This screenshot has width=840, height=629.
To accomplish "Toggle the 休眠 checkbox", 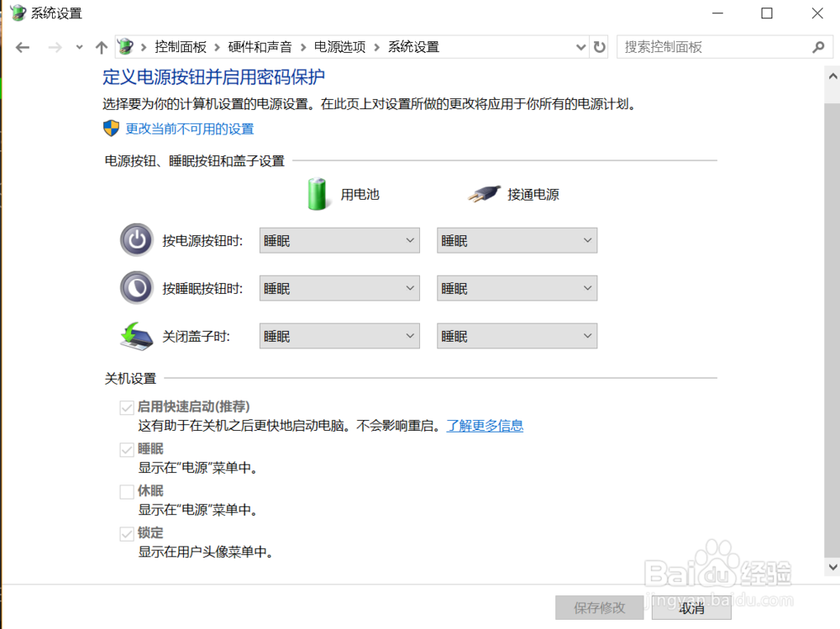I will [x=127, y=491].
